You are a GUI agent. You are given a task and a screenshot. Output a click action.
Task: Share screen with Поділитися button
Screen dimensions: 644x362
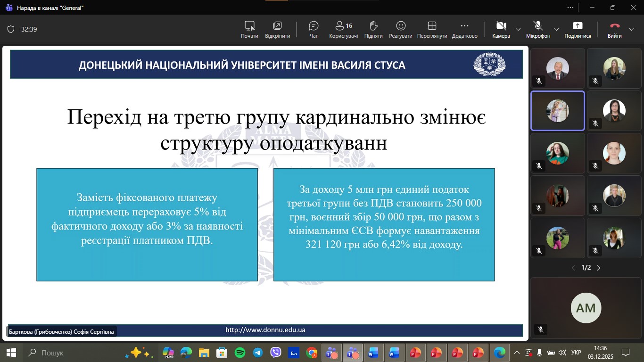tap(578, 29)
